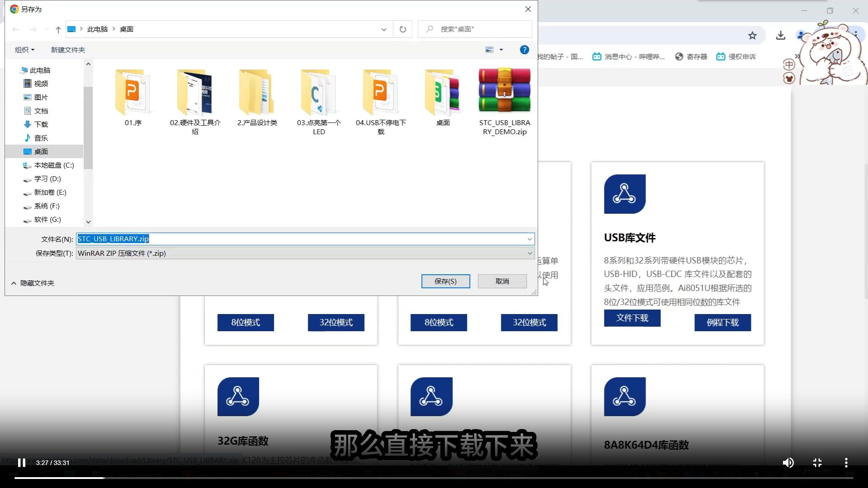Open the 桌面 folder in file list
The image size is (868, 488).
coord(443,97)
